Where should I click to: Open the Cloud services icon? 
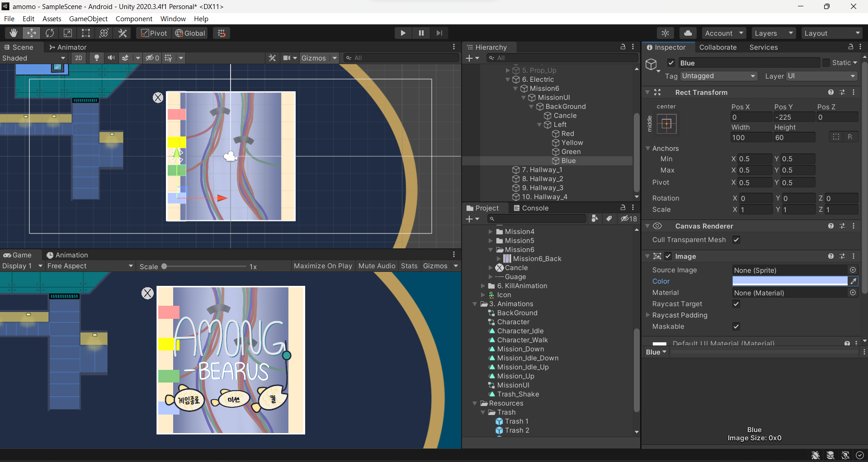click(688, 33)
